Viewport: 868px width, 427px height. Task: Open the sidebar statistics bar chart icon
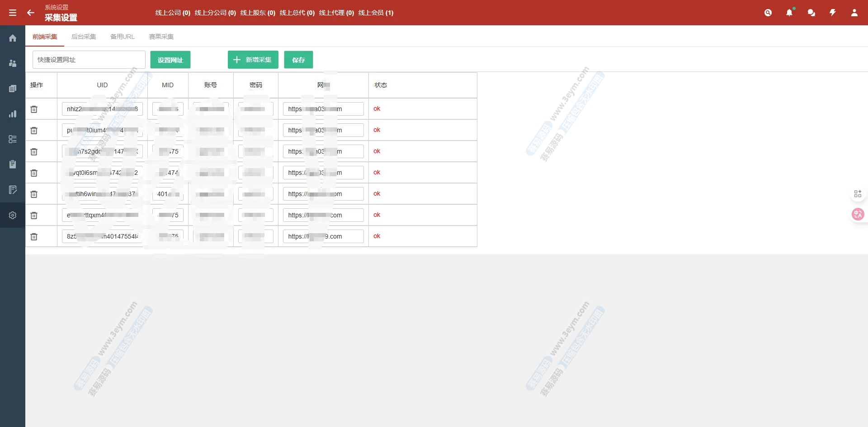pyautogui.click(x=13, y=114)
